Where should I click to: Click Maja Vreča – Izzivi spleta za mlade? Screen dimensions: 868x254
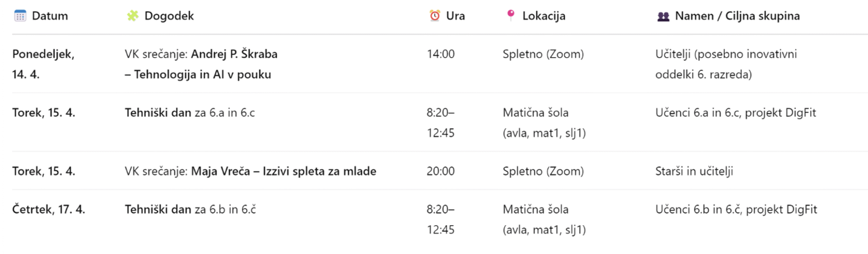283,171
